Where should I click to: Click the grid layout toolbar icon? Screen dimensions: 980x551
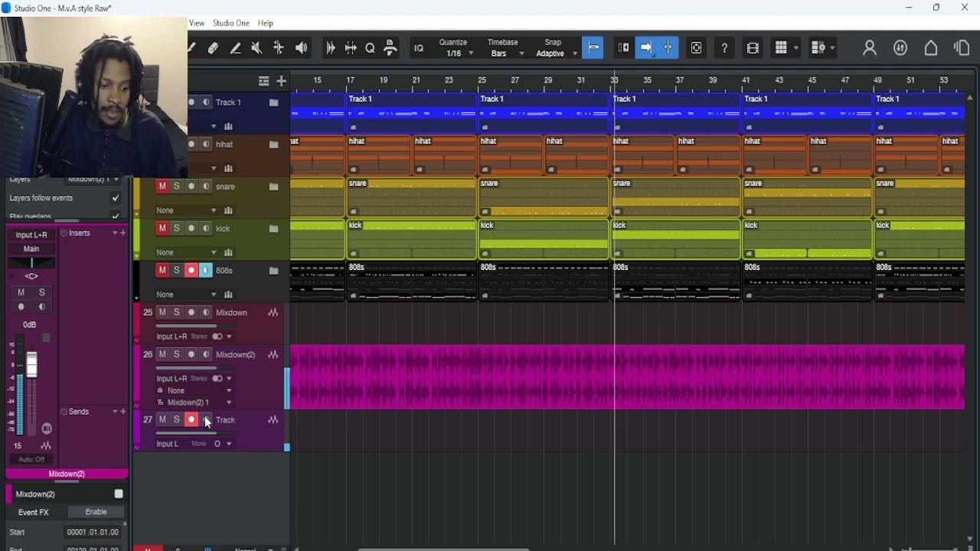(781, 48)
